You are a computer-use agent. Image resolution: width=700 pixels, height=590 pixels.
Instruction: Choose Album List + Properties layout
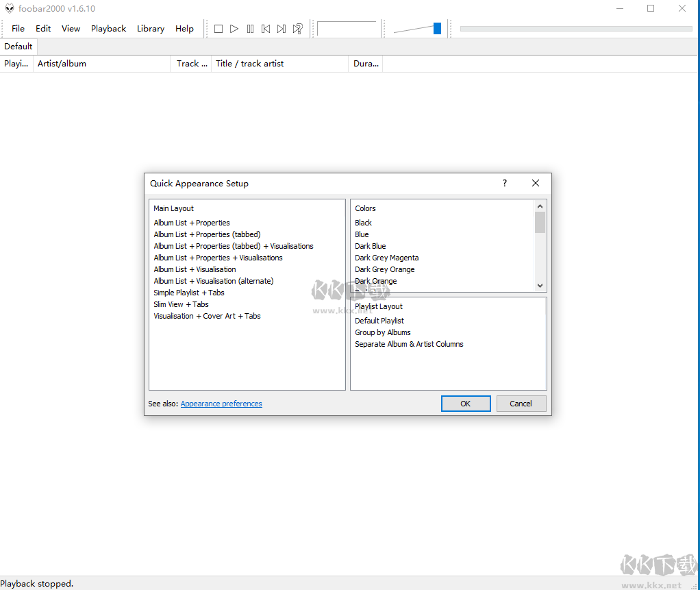192,223
